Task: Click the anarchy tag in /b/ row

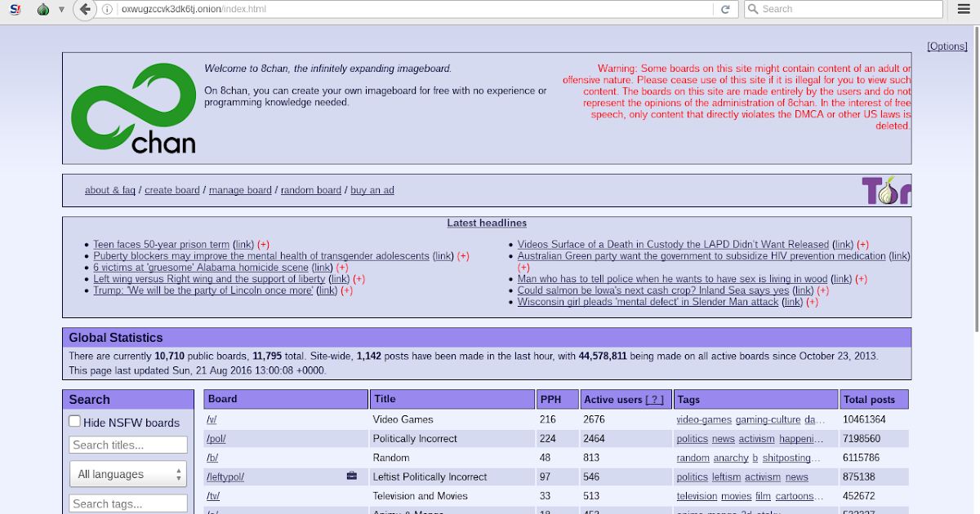Action: pyautogui.click(x=731, y=458)
